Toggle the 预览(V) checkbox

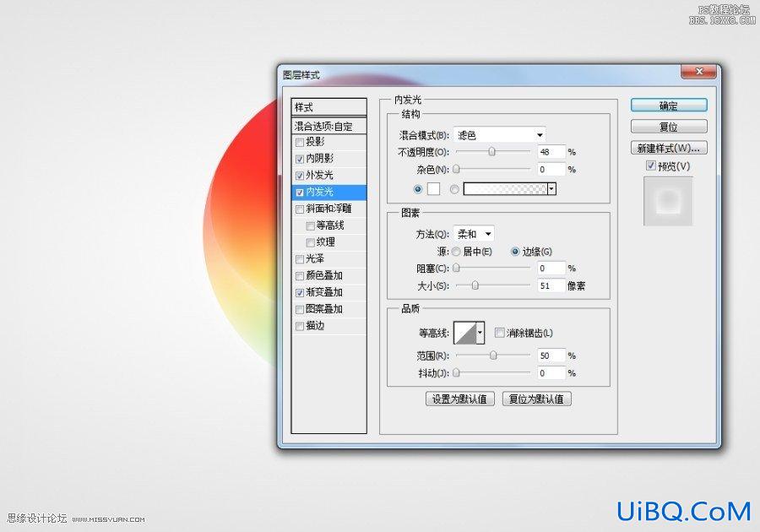coord(651,166)
